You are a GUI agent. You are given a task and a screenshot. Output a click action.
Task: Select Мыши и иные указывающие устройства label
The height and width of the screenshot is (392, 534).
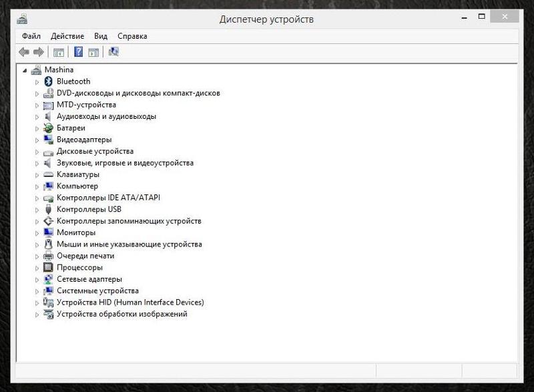129,244
